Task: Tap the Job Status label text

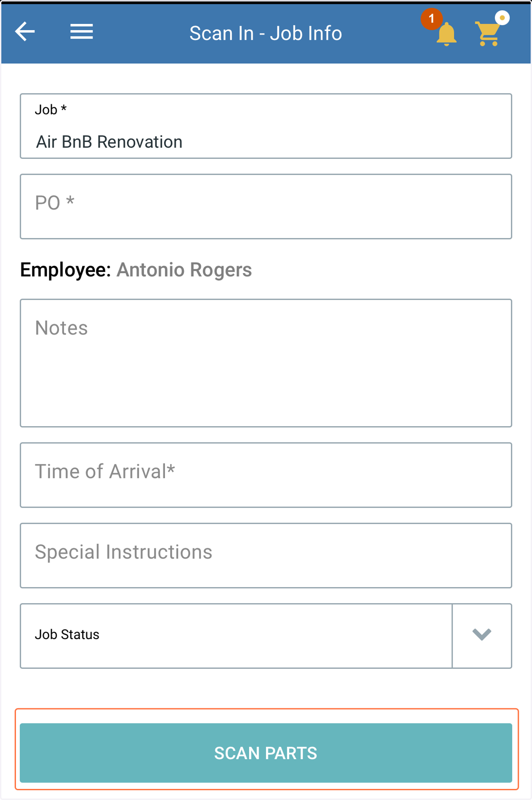Action: point(67,635)
